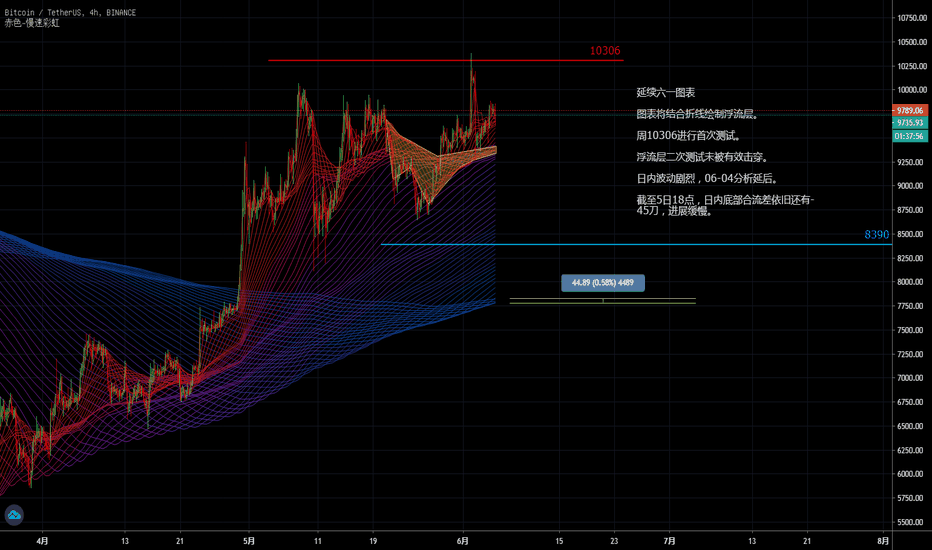Select the red horizontal line at 10306
Viewport: 932px width, 550px height.
[446, 60]
